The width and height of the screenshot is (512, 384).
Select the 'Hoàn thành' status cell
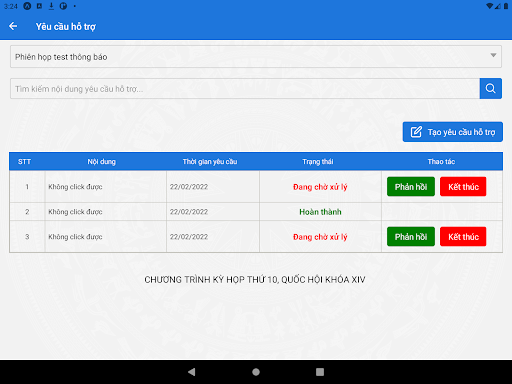(320, 212)
